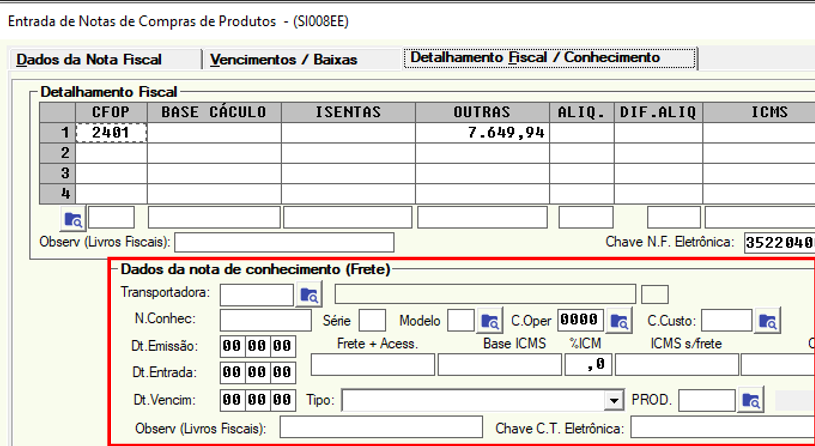Click the C.Oper lookup icon
815x446 pixels.
620,321
